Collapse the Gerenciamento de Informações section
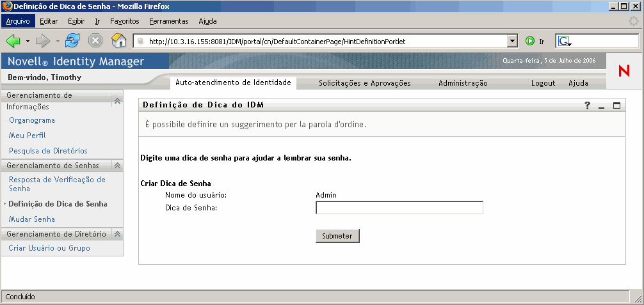 [x=117, y=101]
